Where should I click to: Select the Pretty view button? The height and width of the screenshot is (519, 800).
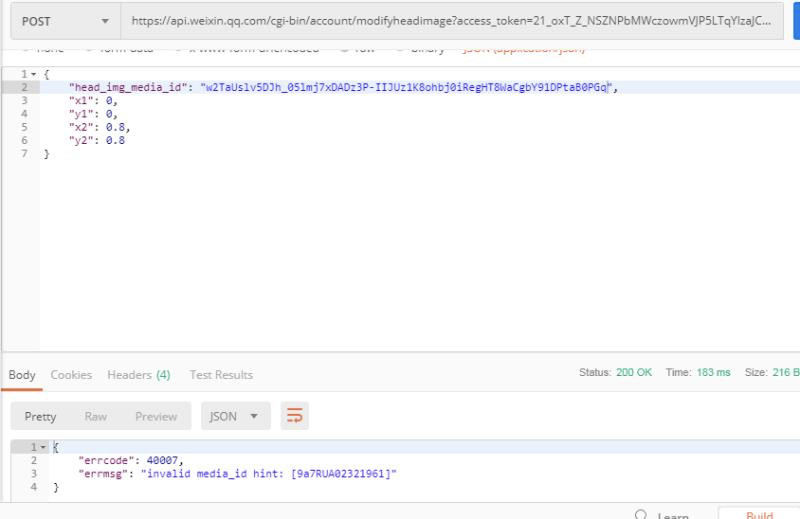coord(40,416)
